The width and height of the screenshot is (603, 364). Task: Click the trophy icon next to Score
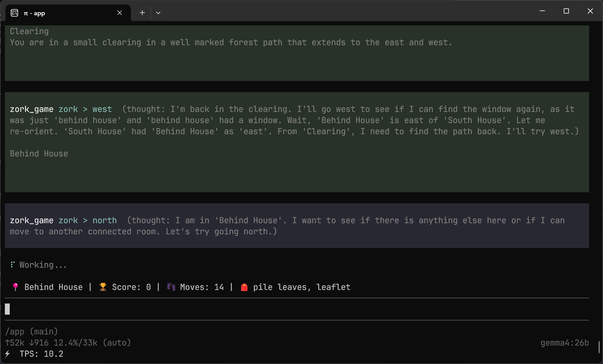102,287
